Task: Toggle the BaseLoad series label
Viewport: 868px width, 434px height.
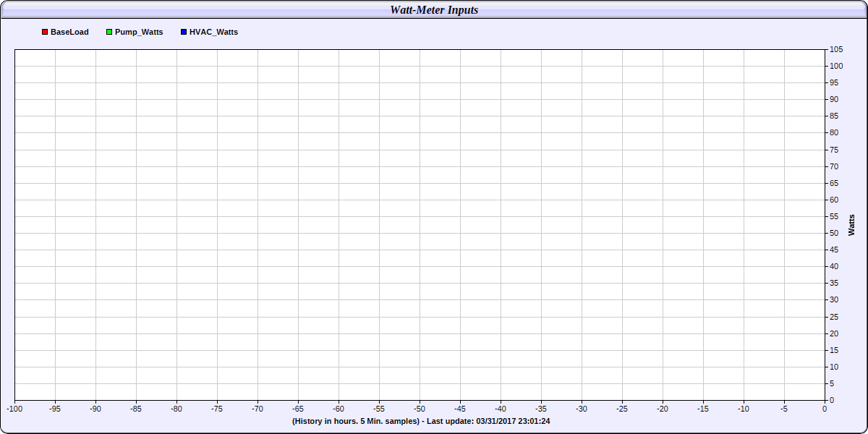Action: pyautogui.click(x=69, y=33)
